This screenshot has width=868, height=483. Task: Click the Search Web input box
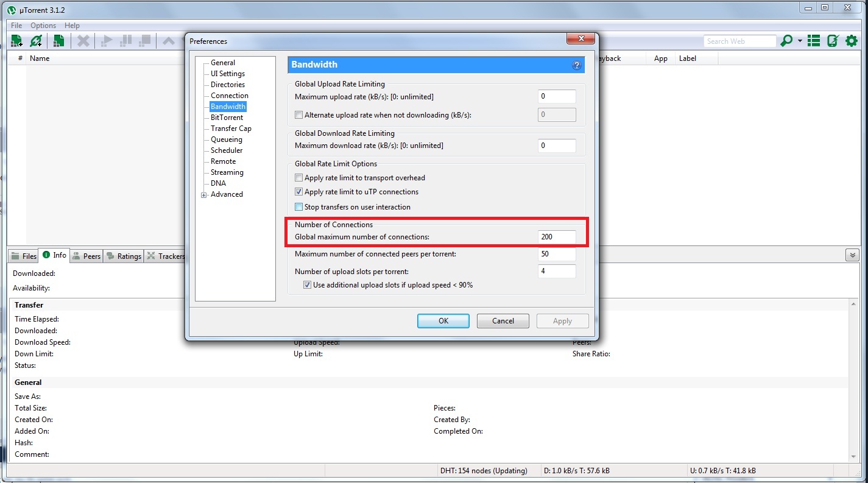740,41
